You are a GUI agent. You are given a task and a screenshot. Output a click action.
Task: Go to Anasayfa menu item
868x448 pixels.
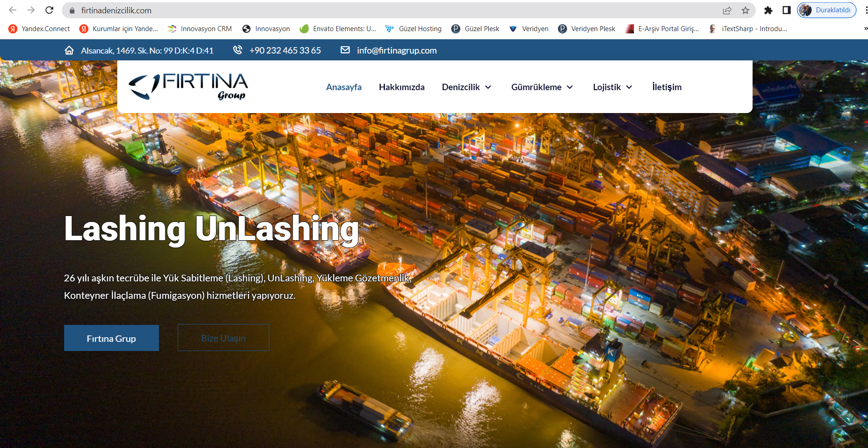coord(344,87)
